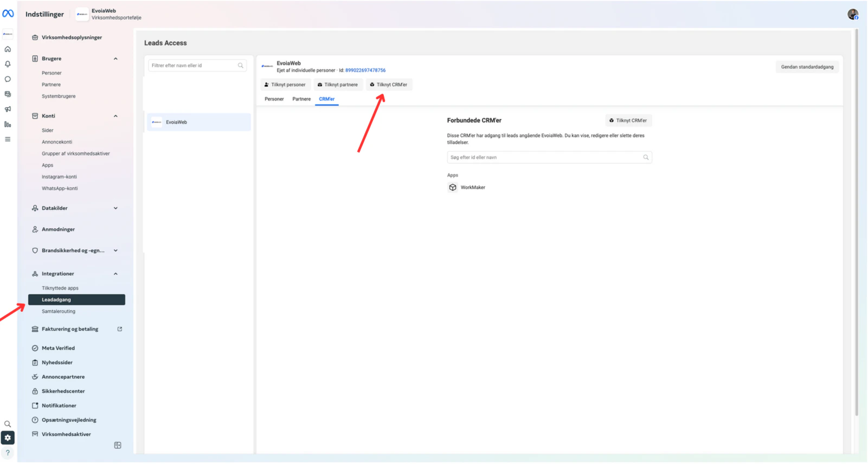Screen dimensions: 868x464
Task: Open the EvoiaWeb ID link 899022697478756
Action: (x=365, y=70)
